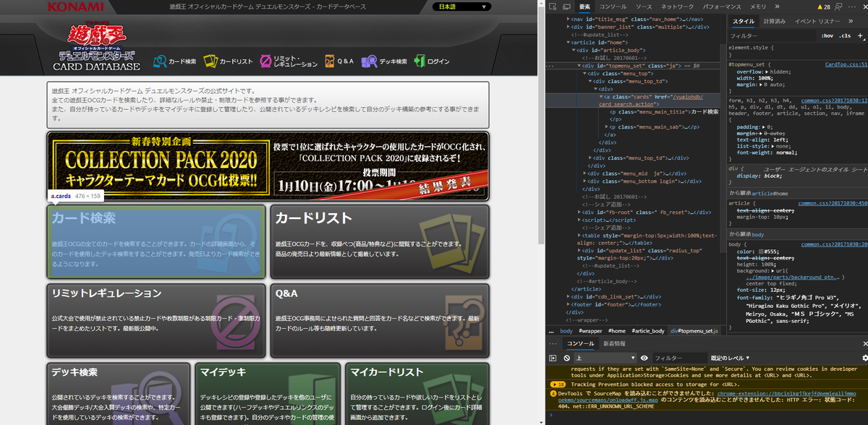The height and width of the screenshot is (425, 868).
Task: Open the マイカードリスト tile
Action: (417, 394)
